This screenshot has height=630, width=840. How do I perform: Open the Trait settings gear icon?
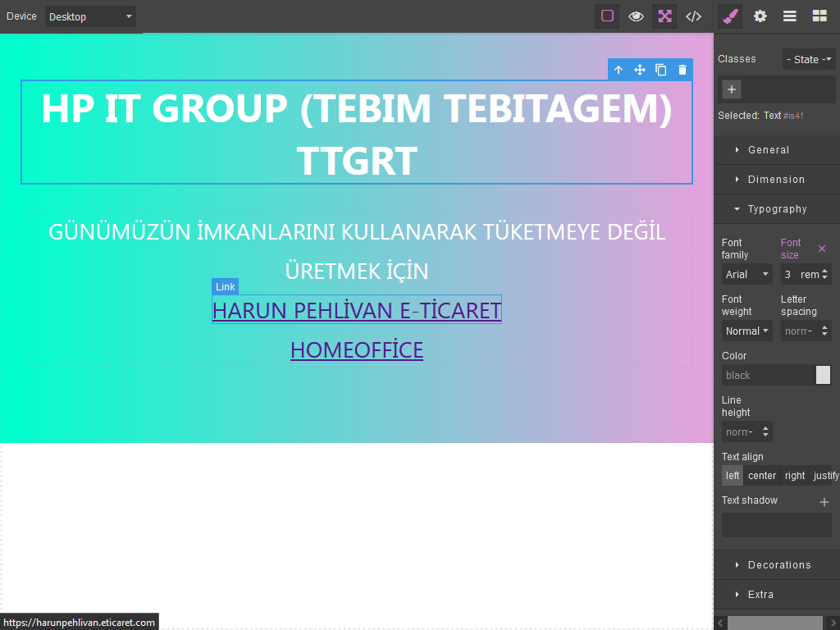click(760, 16)
